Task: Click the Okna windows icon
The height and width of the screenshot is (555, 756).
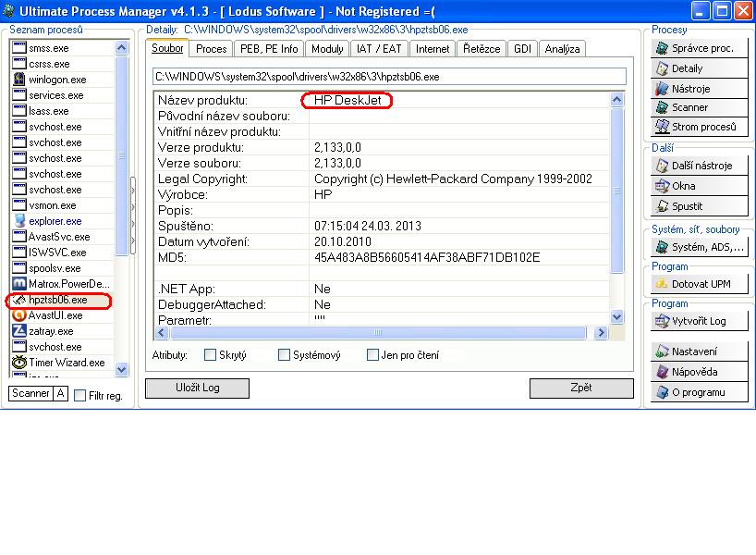Action: [x=662, y=186]
